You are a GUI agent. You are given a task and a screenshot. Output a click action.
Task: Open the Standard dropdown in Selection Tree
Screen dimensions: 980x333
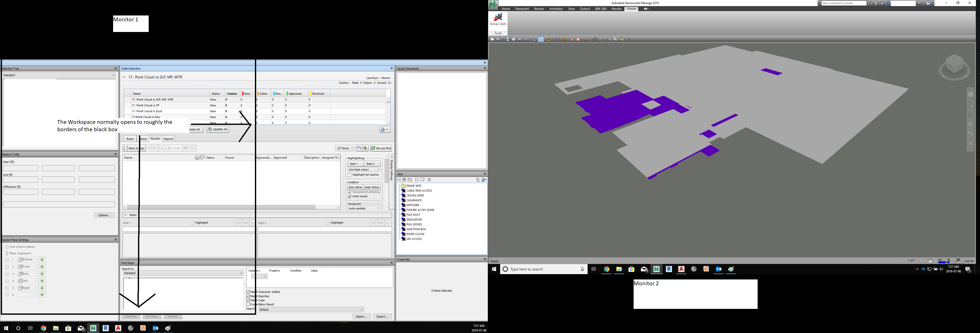tap(113, 75)
